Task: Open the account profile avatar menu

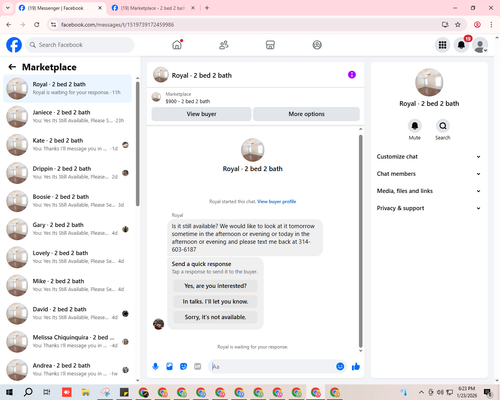Action: (480, 45)
